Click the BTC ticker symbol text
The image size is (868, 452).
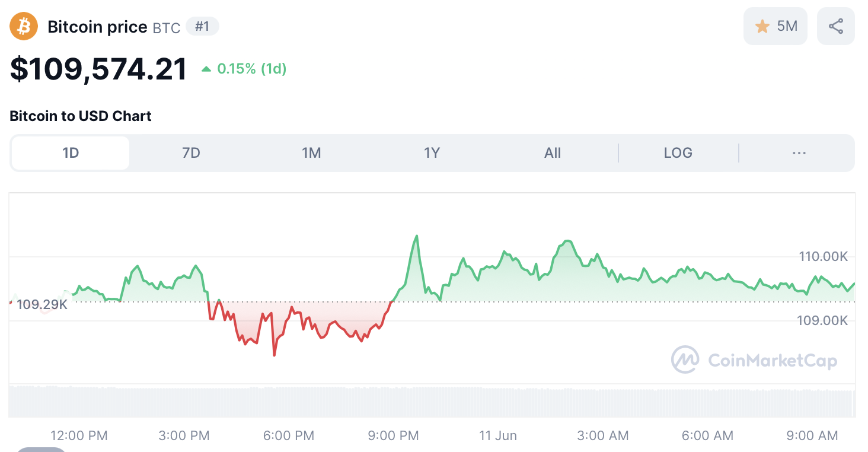167,28
